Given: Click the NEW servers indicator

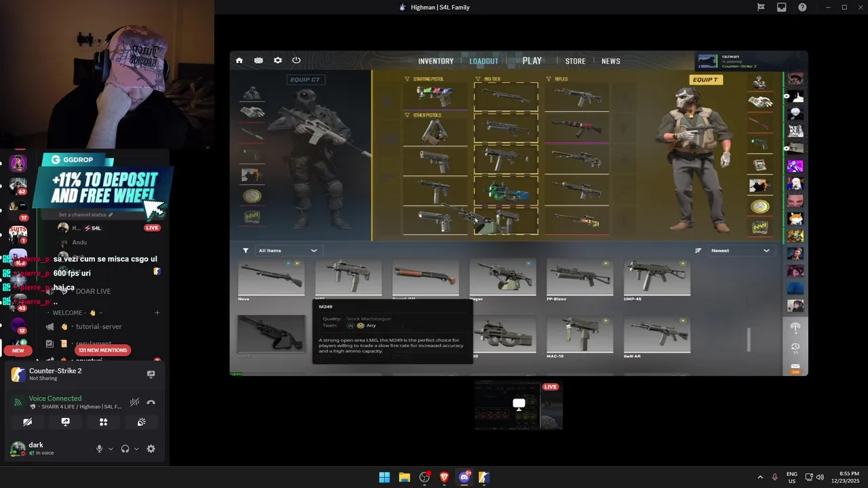Looking at the screenshot, I should (18, 350).
